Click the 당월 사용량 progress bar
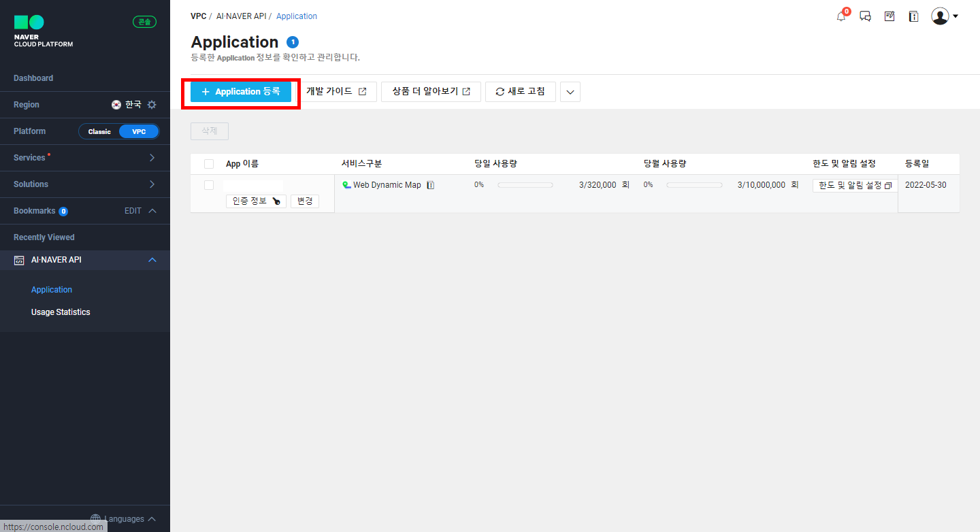 694,185
